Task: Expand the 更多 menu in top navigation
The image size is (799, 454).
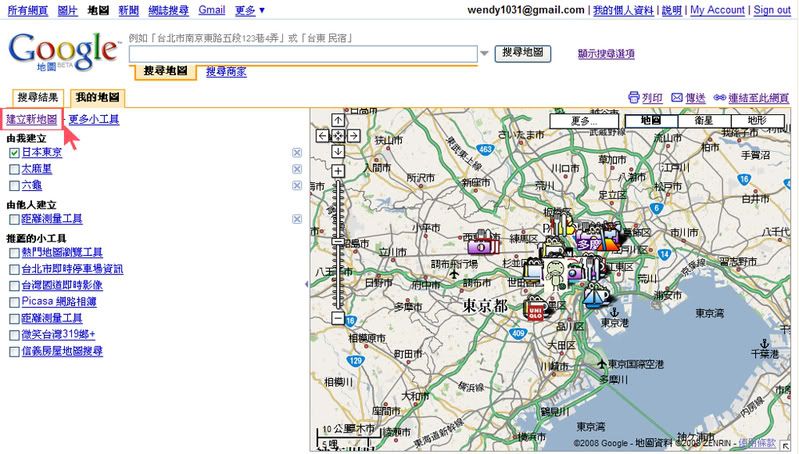Action: [248, 10]
